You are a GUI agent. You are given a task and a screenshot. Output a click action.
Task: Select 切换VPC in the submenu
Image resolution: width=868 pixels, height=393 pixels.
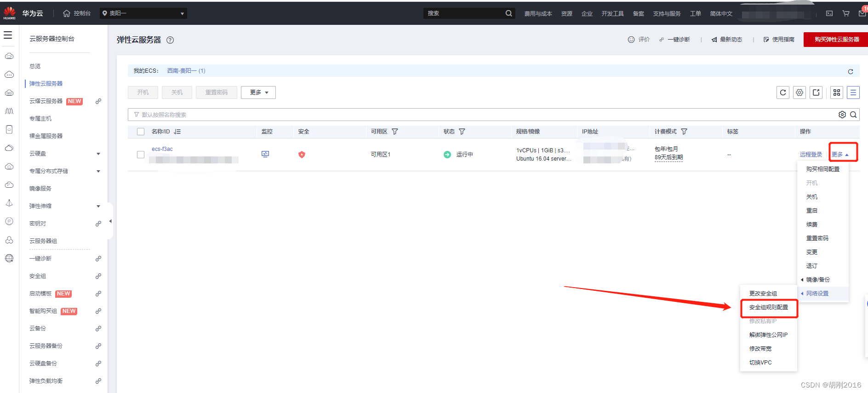pyautogui.click(x=760, y=363)
